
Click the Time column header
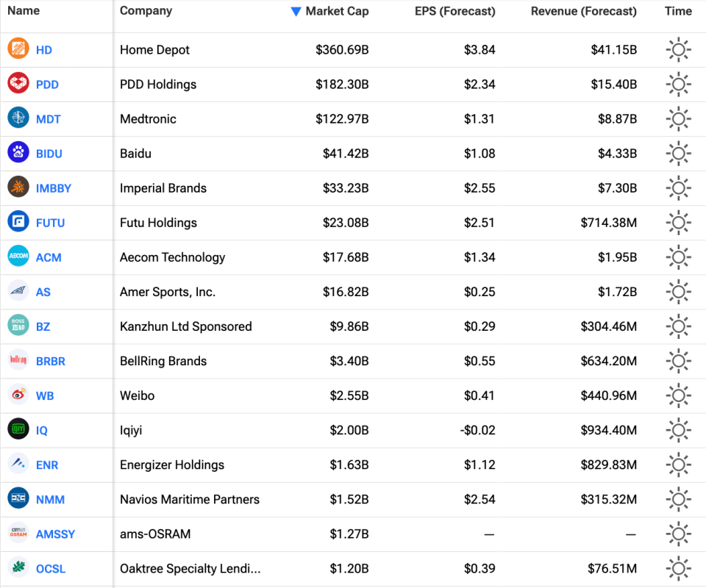(677, 11)
